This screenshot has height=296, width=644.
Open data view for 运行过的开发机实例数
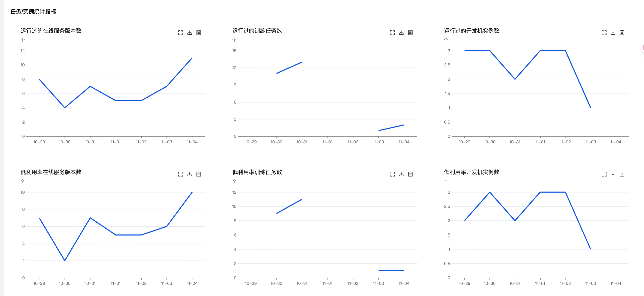[x=622, y=33]
